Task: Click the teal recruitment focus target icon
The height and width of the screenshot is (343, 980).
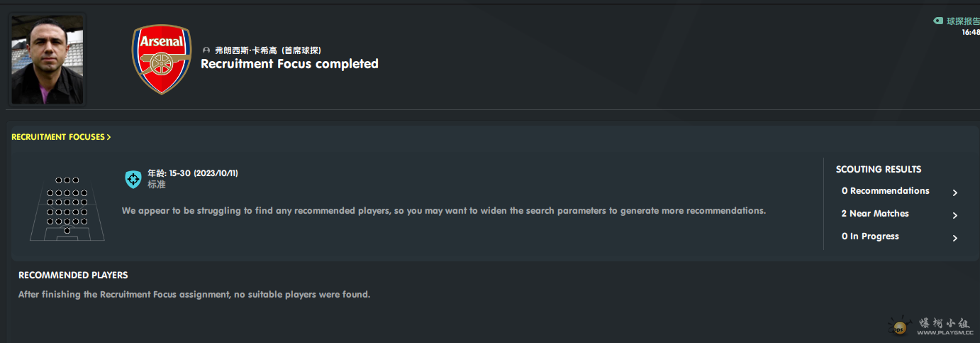Action: pyautogui.click(x=133, y=179)
